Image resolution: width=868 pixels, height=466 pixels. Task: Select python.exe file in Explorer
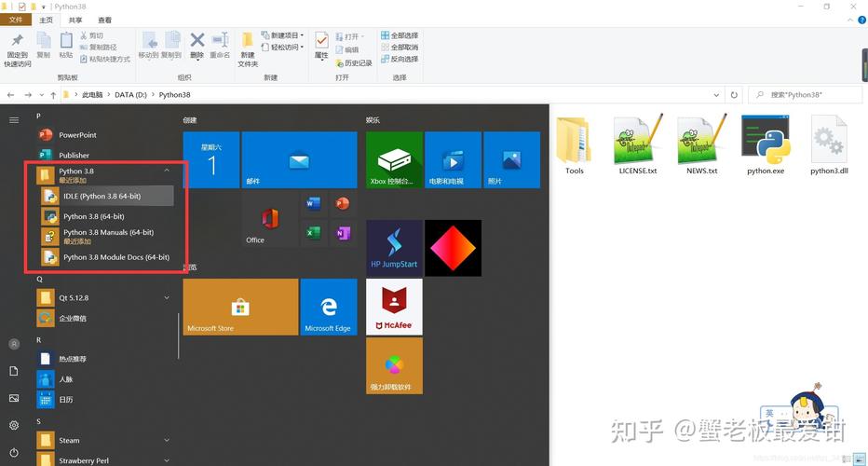click(x=766, y=145)
